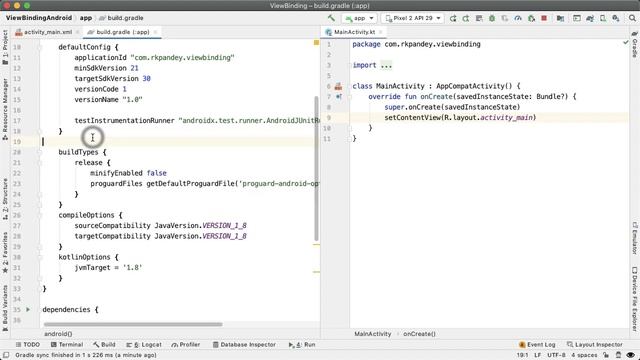This screenshot has width=640, height=360.
Task: Open the Event Log
Action: 537,344
